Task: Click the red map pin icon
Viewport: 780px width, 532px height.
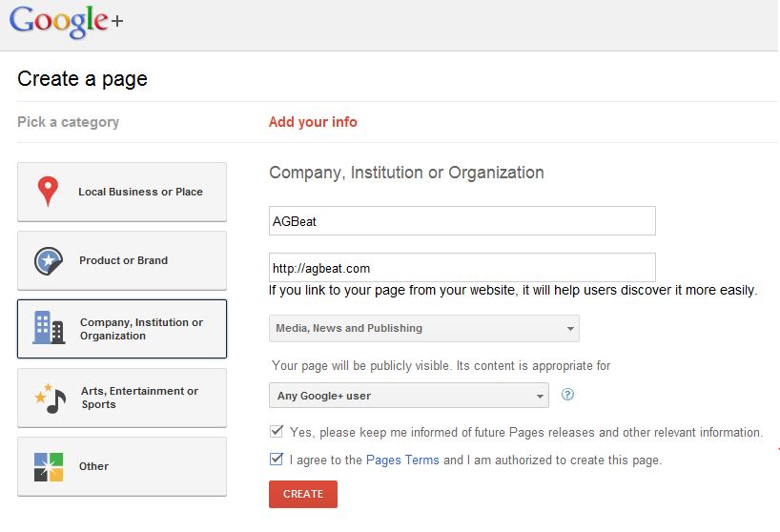Action: [x=48, y=192]
